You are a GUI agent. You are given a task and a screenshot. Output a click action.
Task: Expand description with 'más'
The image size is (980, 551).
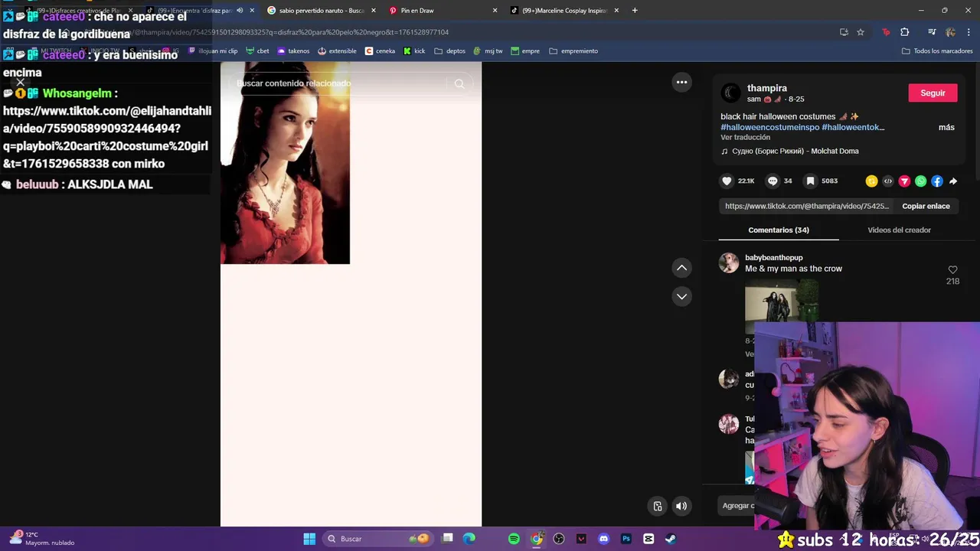coord(946,127)
